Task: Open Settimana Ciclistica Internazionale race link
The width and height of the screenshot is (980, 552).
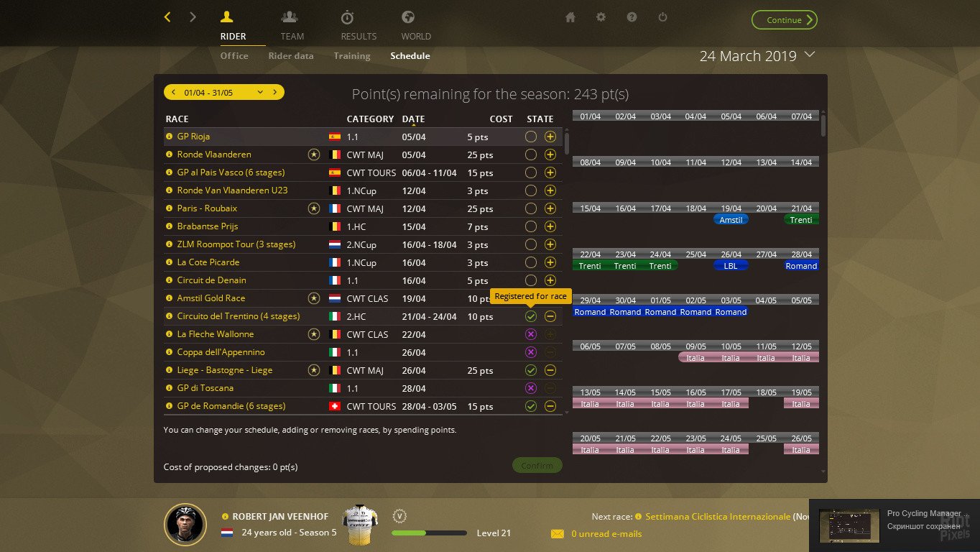Action: [718, 517]
